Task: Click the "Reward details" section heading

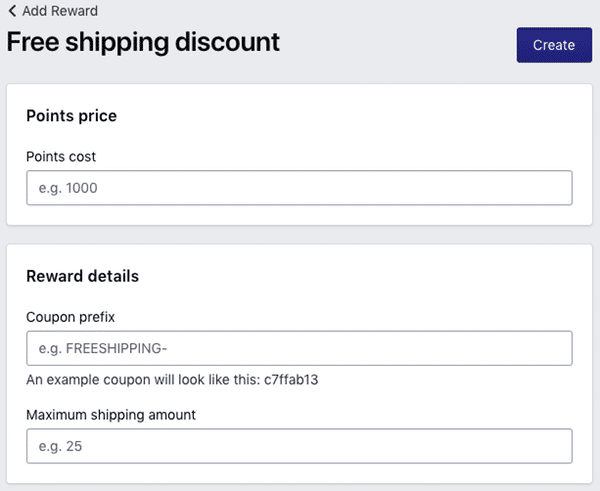Action: coord(82,276)
